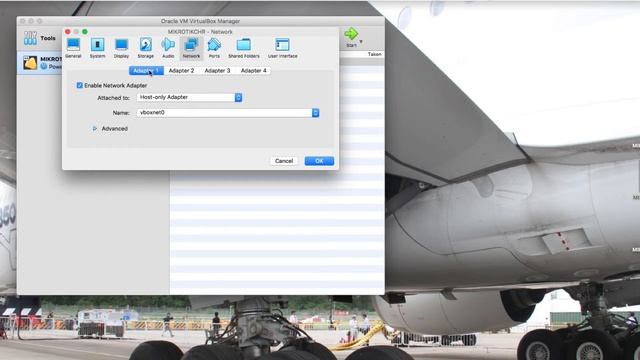Select the MIKROTIK VM icon in sidebar
The image size is (640, 360).
click(x=30, y=63)
